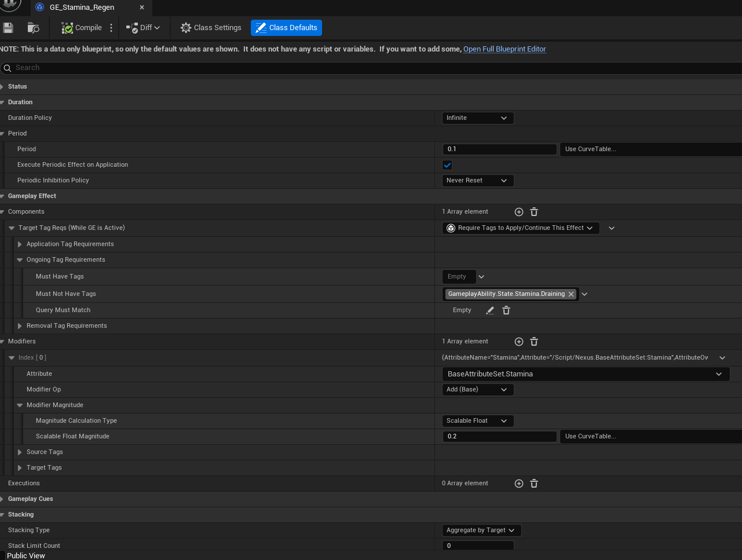Open the Target Tag Reqs element options chevron
Screen dimensions: 742x560
pyautogui.click(x=612, y=228)
